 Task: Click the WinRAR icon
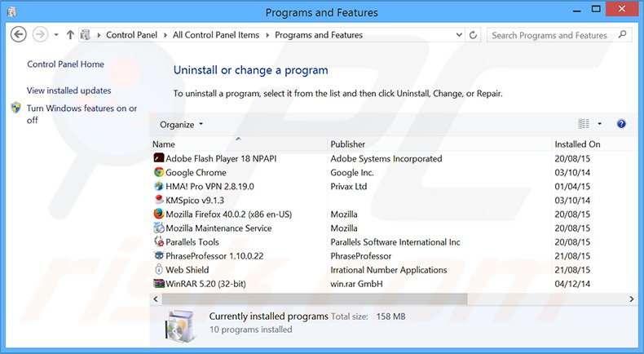pyautogui.click(x=158, y=284)
